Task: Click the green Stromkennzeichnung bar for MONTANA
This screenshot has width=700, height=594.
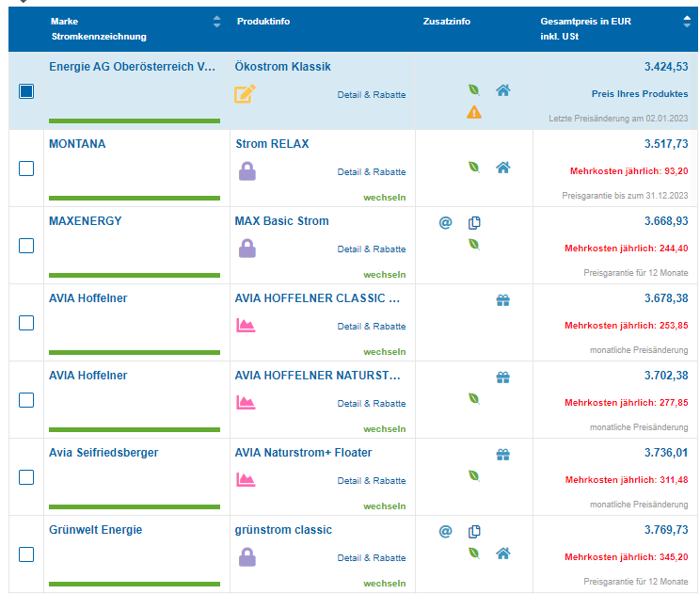Action: [135, 198]
